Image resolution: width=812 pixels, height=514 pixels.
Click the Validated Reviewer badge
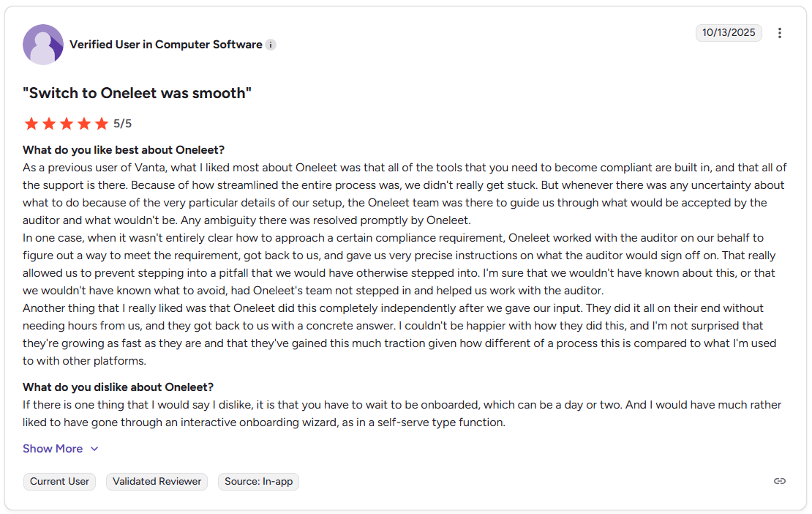tap(157, 481)
